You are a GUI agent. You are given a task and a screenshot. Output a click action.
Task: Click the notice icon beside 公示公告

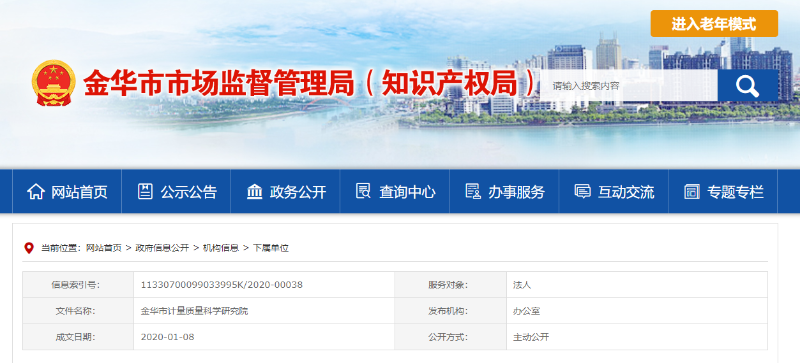point(145,191)
